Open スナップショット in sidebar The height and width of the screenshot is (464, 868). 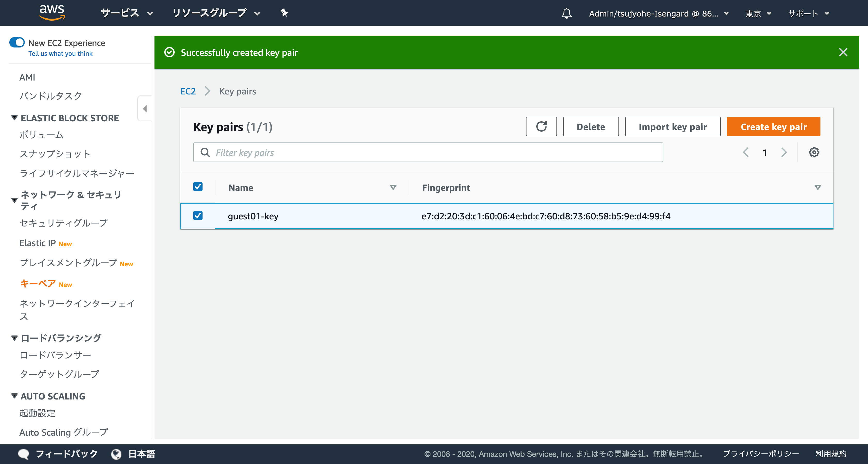pyautogui.click(x=55, y=154)
